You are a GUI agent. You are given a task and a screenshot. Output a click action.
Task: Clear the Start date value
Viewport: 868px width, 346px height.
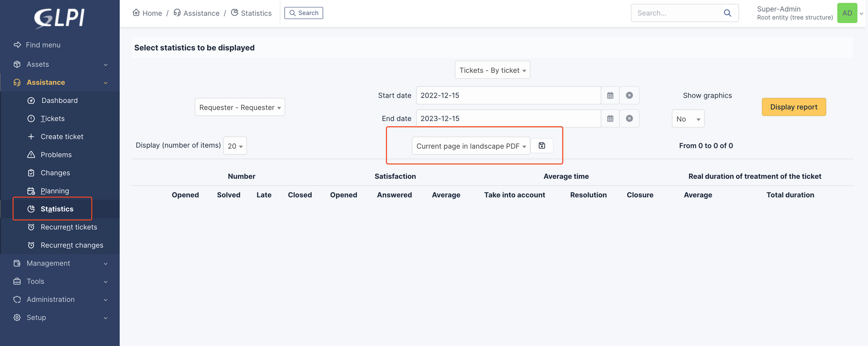tap(629, 95)
